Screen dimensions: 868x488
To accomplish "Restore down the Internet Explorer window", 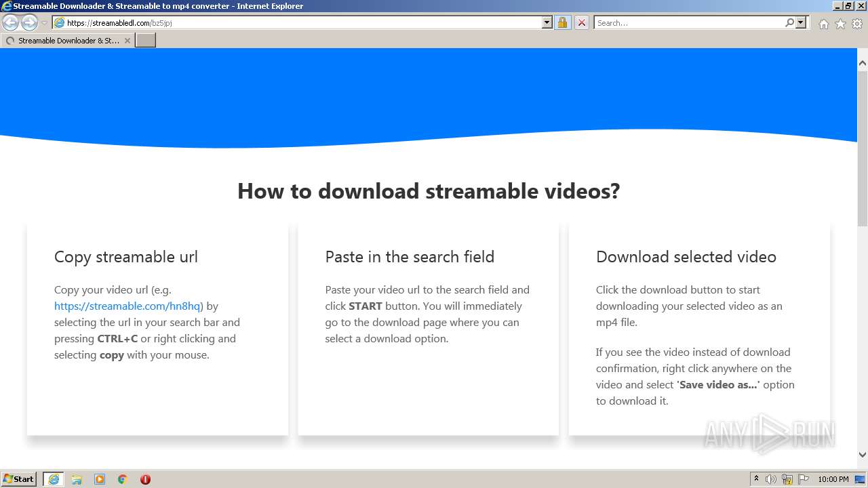I will [848, 6].
